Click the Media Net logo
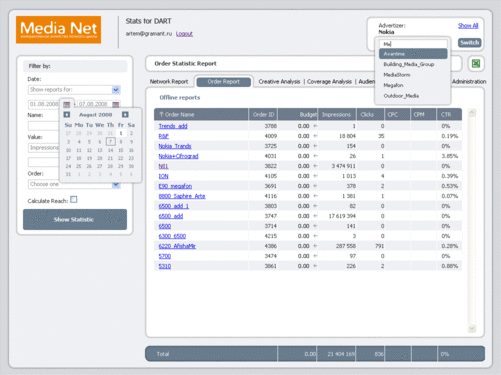Screen dimensions: 501x375 (x=58, y=30)
